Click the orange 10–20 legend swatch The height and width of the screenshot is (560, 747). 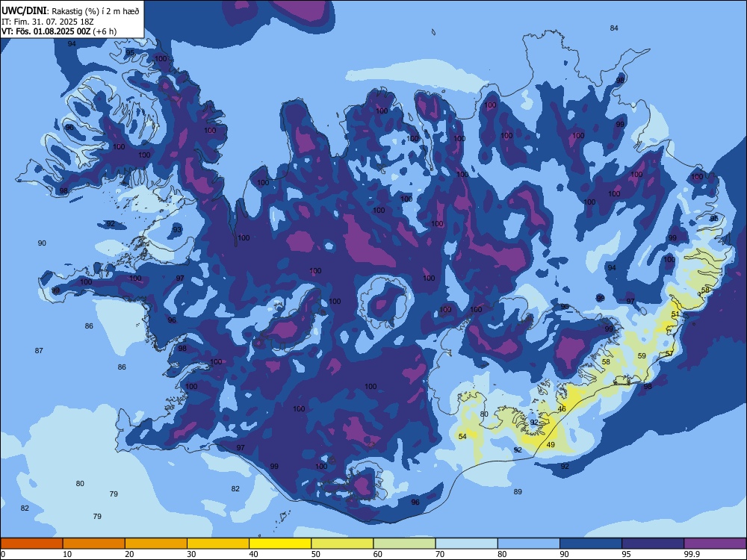(x=94, y=544)
